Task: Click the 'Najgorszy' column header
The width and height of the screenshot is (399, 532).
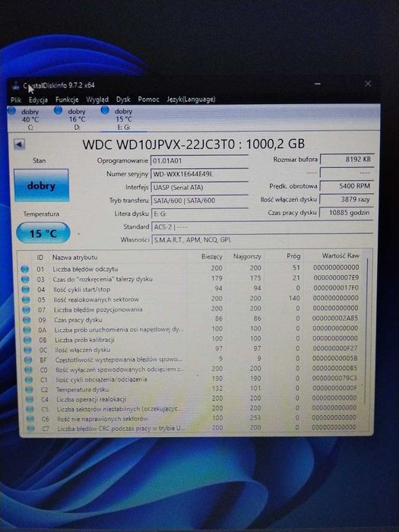Action: pyautogui.click(x=247, y=257)
